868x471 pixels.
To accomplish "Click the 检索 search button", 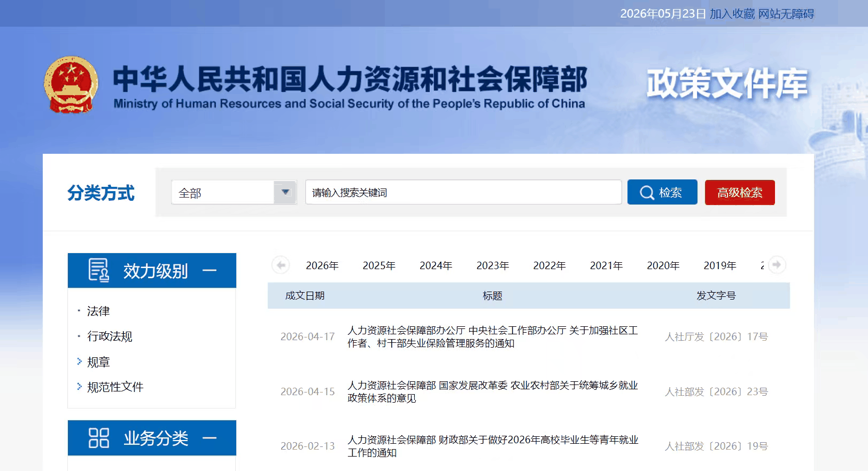I will [x=662, y=192].
